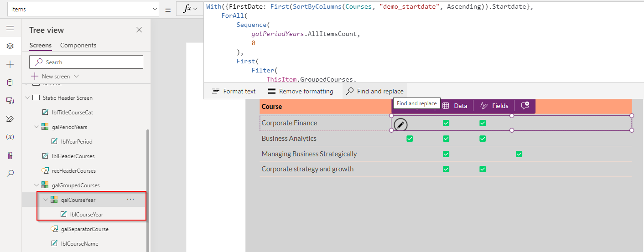Toggle second Corporate strategy and growth checkbox
This screenshot has width=644, height=252.
tap(483, 169)
